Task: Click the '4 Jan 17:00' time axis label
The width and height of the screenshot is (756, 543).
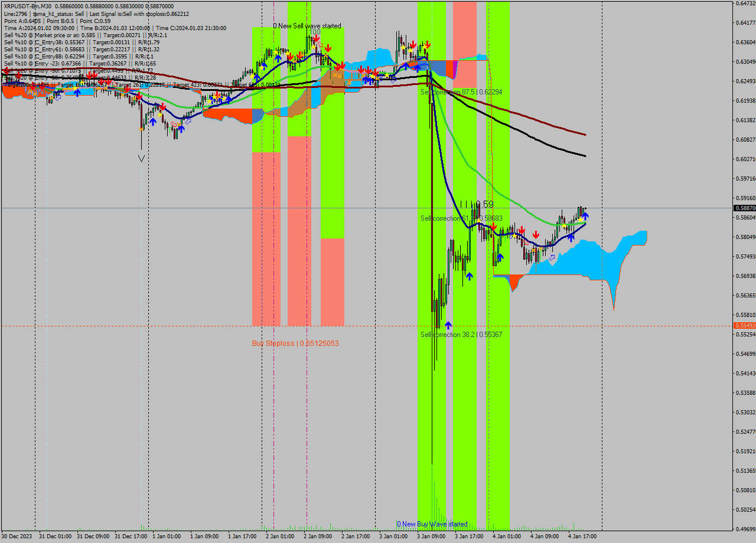Action: (x=582, y=537)
